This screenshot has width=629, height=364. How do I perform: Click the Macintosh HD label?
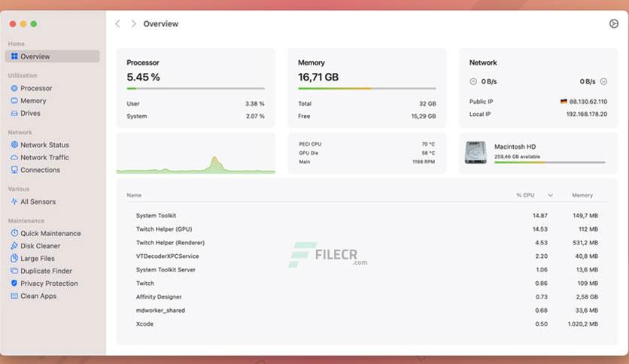515,147
